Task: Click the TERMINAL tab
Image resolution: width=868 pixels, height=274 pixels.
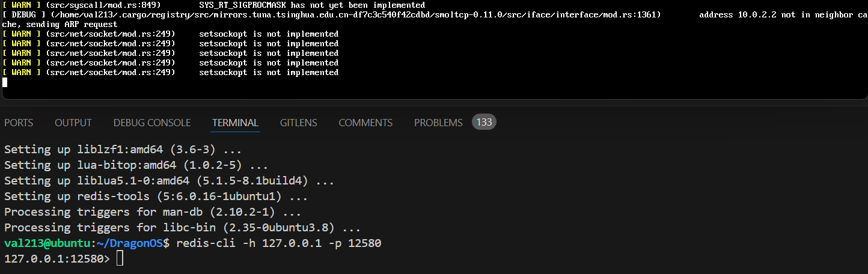Action: [235, 123]
